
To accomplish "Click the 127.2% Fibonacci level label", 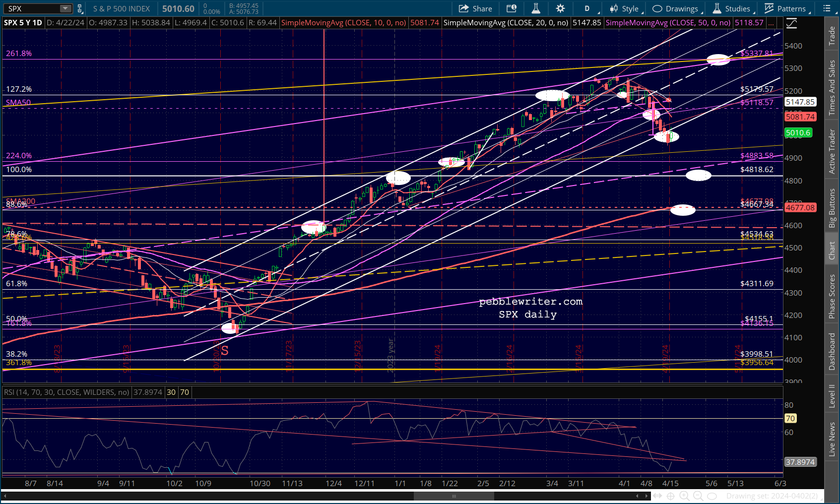I will (x=19, y=89).
